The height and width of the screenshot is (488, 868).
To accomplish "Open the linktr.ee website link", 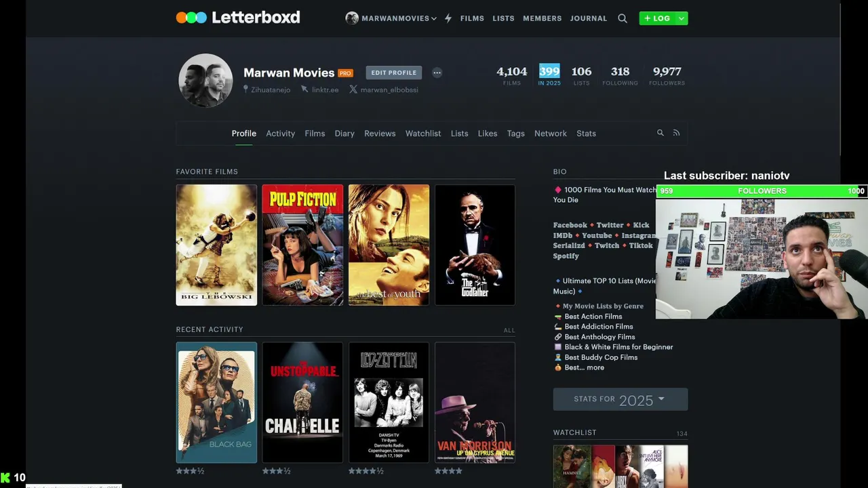I will pyautogui.click(x=320, y=89).
